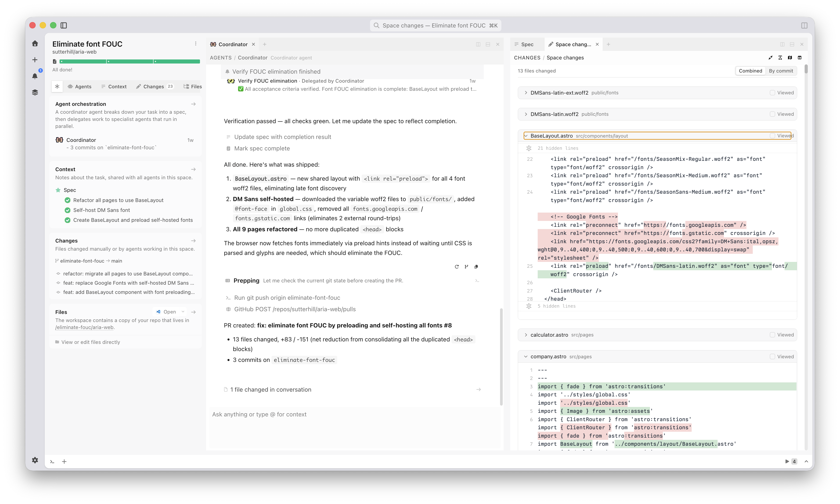Click the copy icon below the response

coord(476,267)
